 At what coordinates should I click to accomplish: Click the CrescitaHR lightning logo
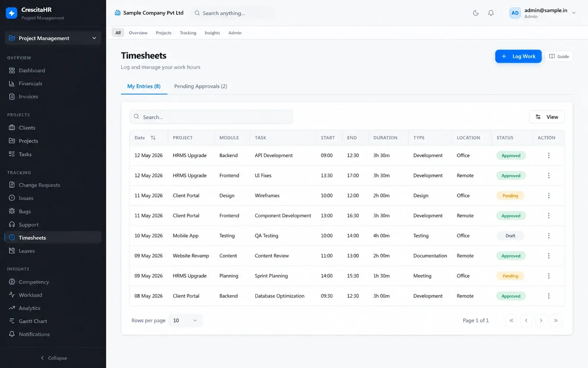pos(11,13)
